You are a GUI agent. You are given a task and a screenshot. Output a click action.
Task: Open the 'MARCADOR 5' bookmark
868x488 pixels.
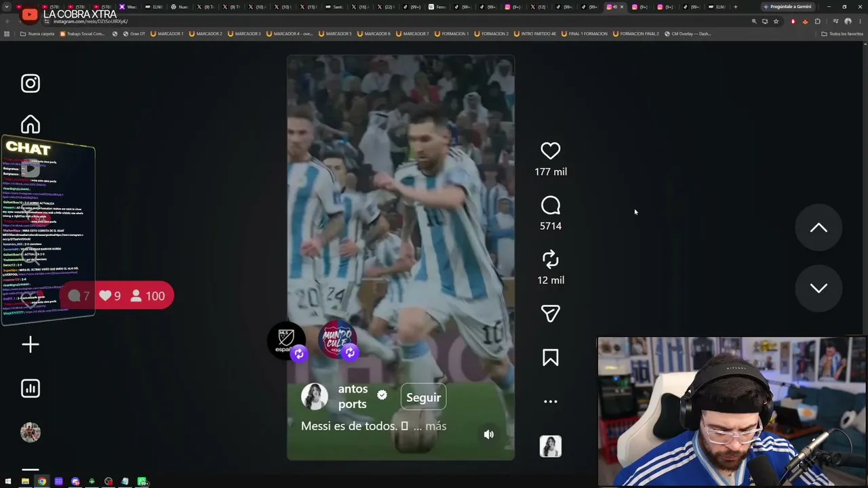(x=335, y=34)
